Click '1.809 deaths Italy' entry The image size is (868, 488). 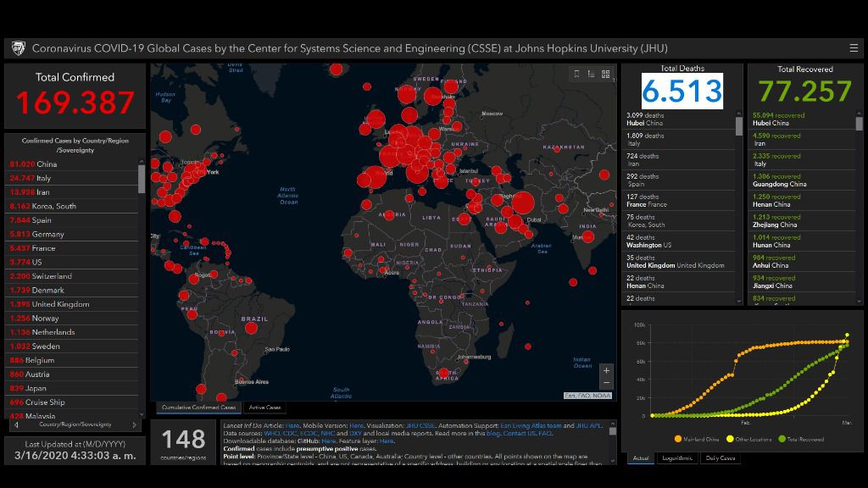pos(679,140)
